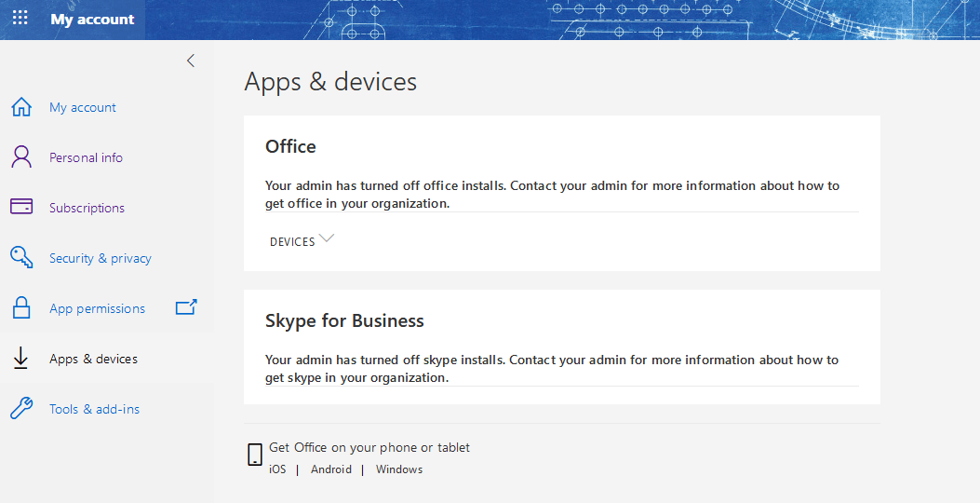The image size is (980, 503).
Task: Click the My account header title
Action: click(92, 20)
